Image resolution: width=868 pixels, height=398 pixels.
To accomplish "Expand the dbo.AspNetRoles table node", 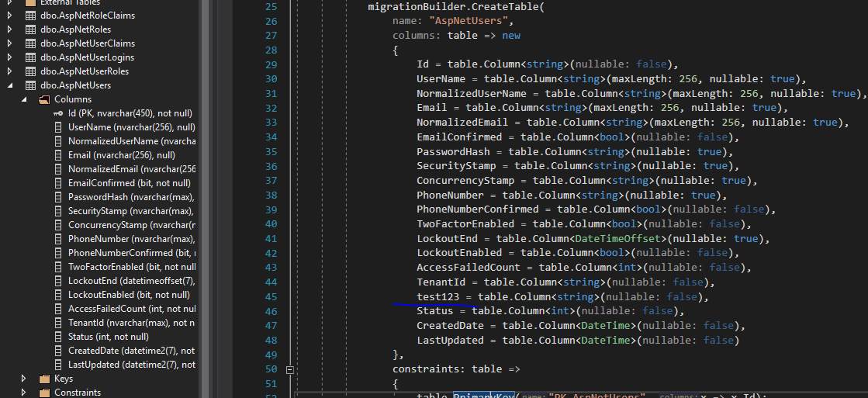I will 9,29.
